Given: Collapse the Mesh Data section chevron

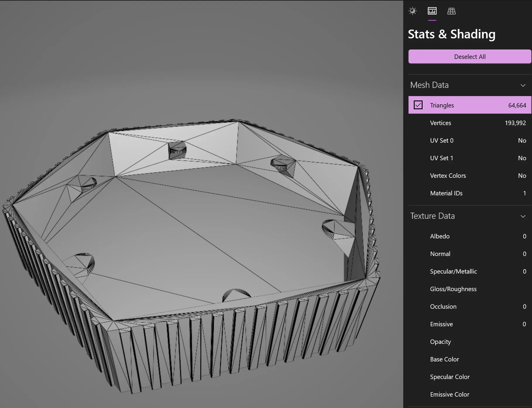Looking at the screenshot, I should point(523,85).
